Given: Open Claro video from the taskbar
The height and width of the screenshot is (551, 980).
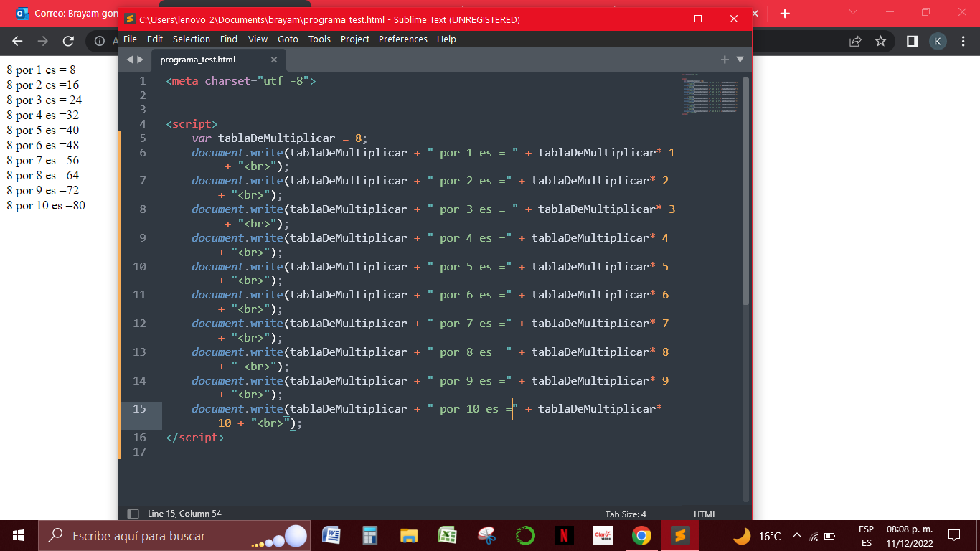Looking at the screenshot, I should click(603, 536).
